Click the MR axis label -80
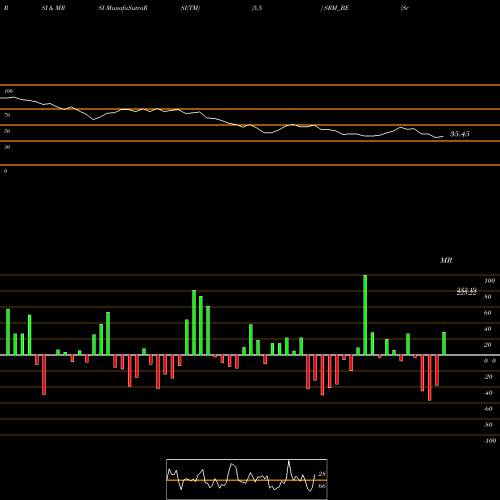This screenshot has width=500, height=500. pos(488,425)
